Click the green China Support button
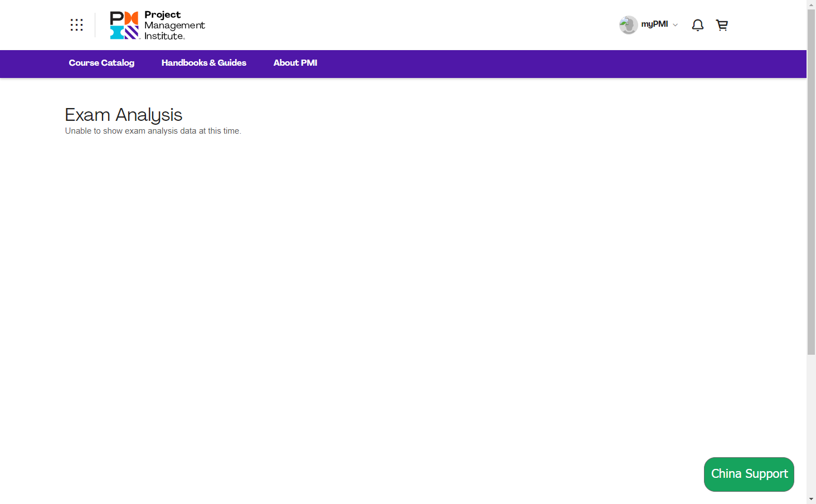Viewport: 816px width, 504px height. click(749, 474)
